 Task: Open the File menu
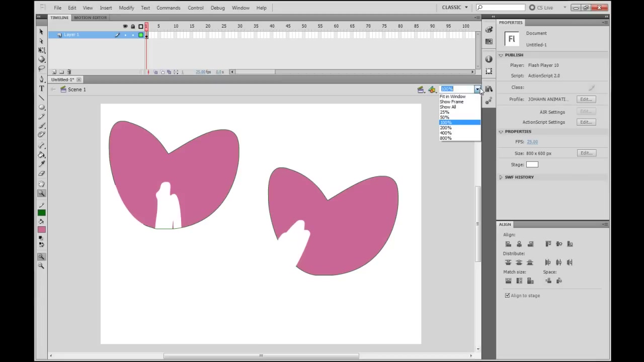pyautogui.click(x=58, y=8)
